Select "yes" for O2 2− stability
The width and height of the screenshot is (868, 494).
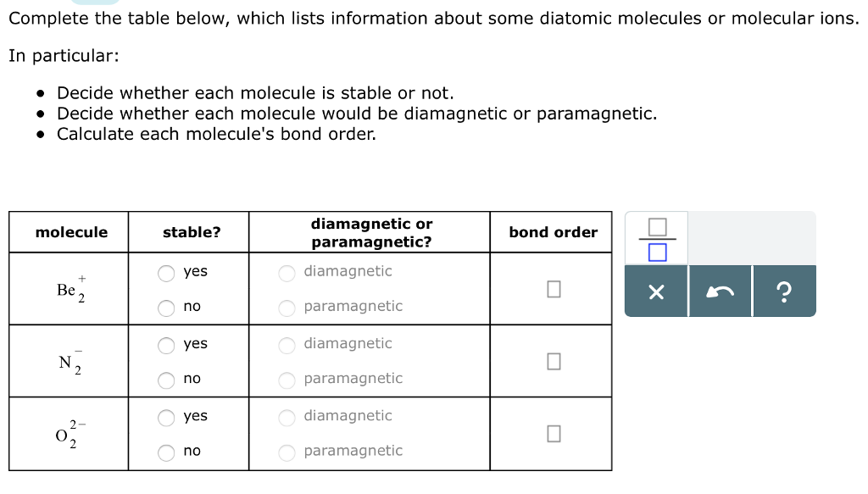point(166,416)
